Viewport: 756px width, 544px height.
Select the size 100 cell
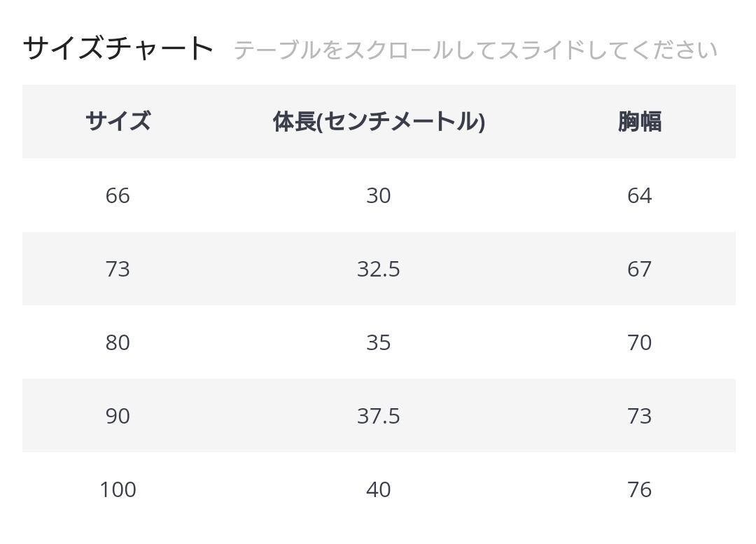[x=118, y=490]
